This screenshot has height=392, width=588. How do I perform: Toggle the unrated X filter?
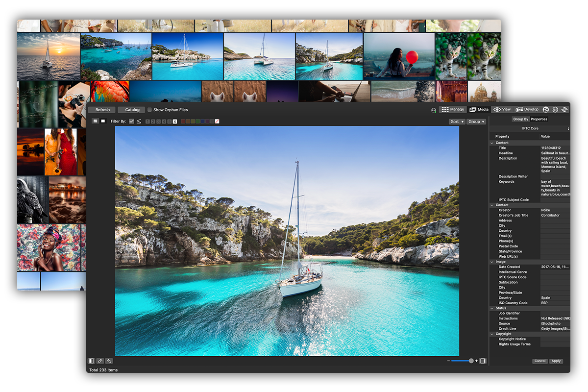(175, 122)
